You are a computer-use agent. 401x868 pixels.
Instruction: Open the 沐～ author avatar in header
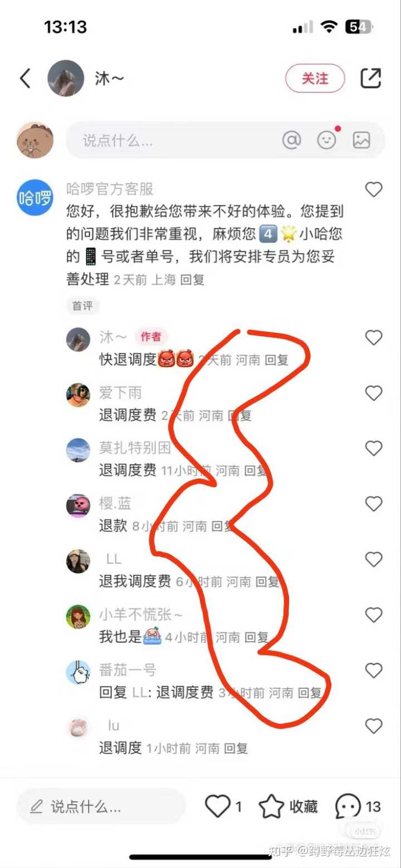(66, 78)
